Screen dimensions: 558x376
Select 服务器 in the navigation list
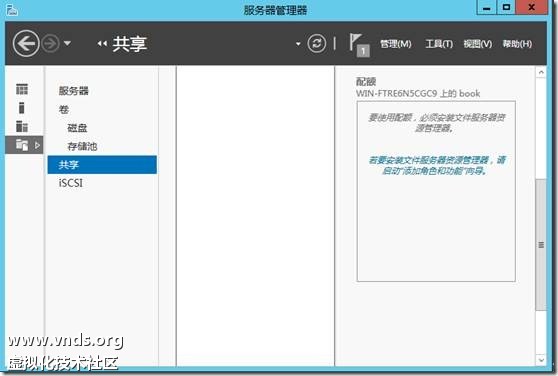(x=74, y=91)
